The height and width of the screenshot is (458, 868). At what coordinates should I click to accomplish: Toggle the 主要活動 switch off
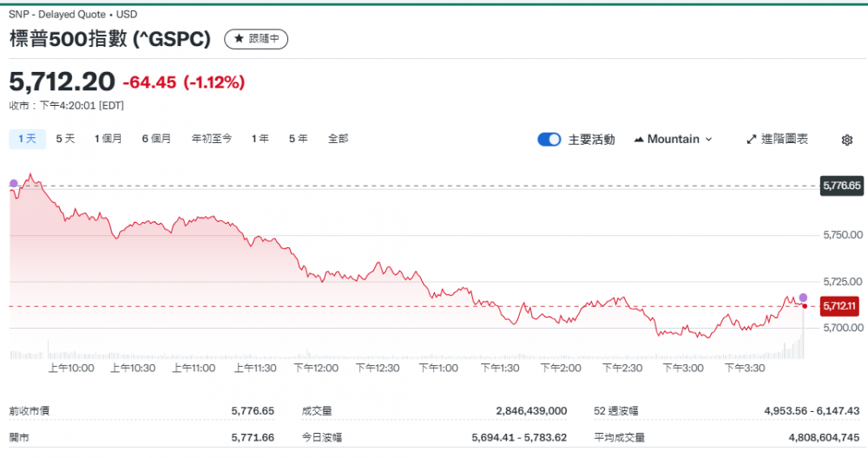[x=549, y=140]
